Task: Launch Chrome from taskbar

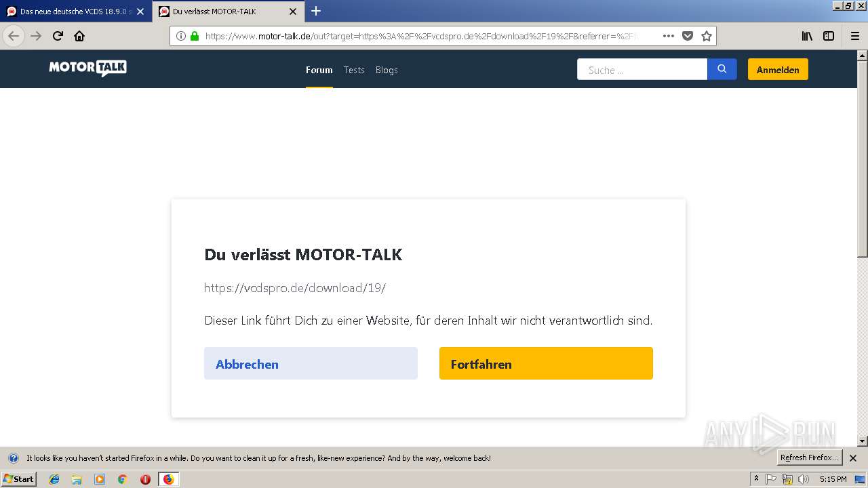Action: (123, 479)
